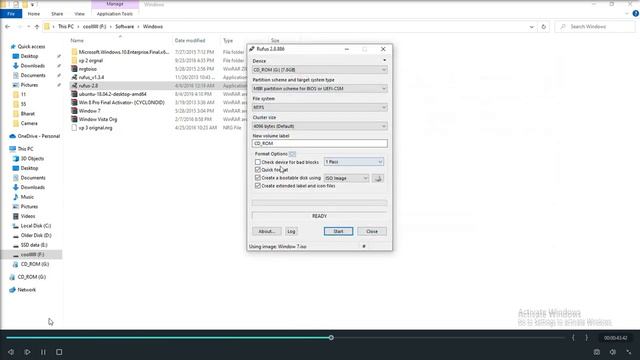640x360 pixels.
Task: Click the up-one-level arrow in Explorer
Action: pyautogui.click(x=37, y=27)
